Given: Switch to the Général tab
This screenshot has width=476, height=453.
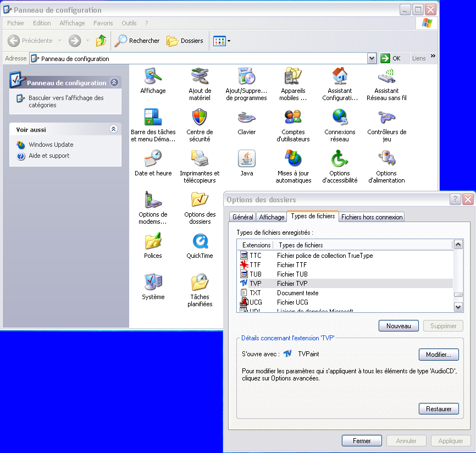Looking at the screenshot, I should (243, 217).
